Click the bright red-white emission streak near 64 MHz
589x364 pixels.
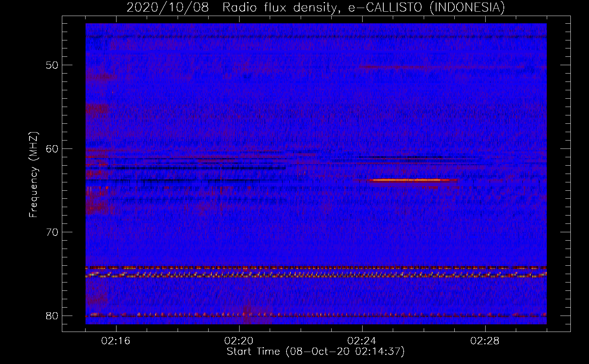point(413,180)
